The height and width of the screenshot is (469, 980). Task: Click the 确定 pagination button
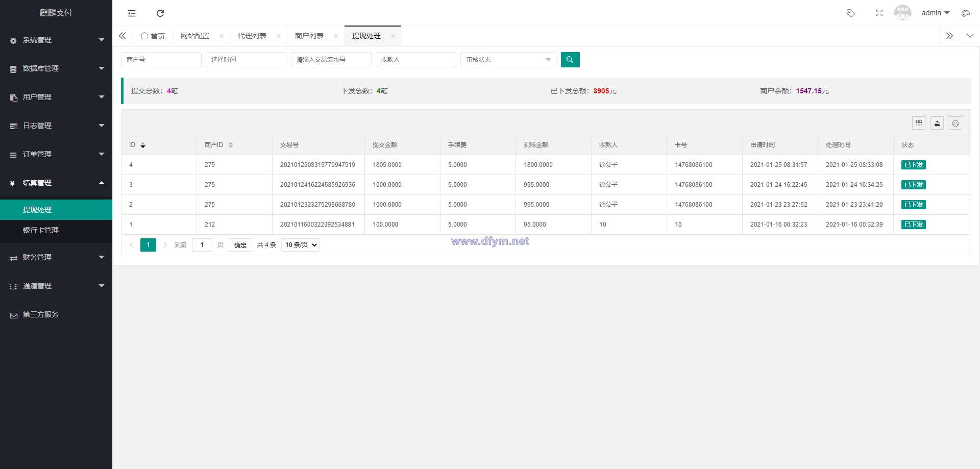pos(240,245)
